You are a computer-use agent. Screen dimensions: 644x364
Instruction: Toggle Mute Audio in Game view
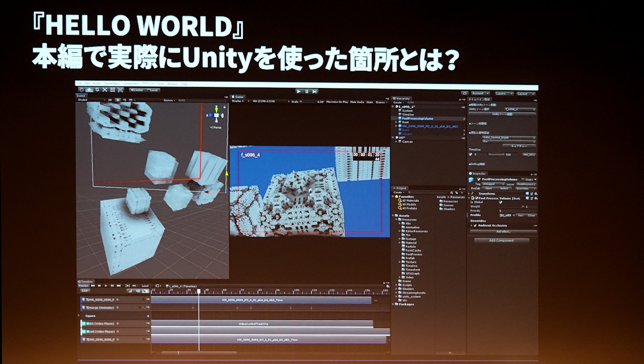(x=357, y=101)
